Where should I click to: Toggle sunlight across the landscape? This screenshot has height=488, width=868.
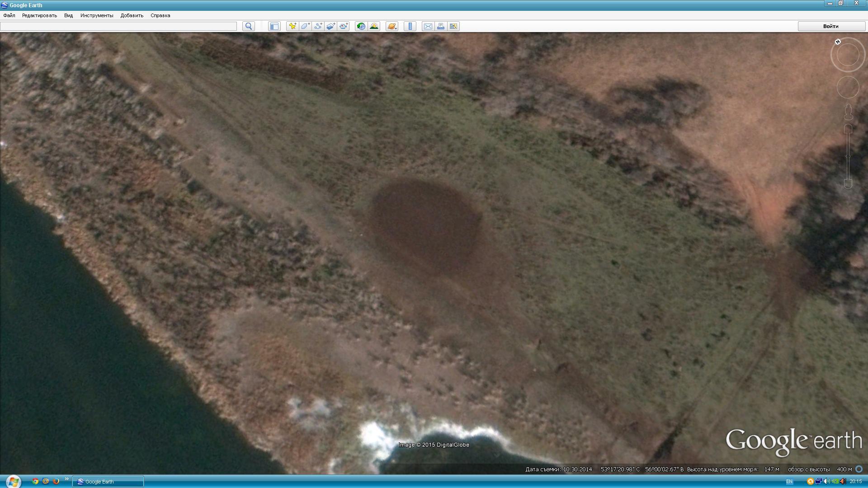[374, 26]
